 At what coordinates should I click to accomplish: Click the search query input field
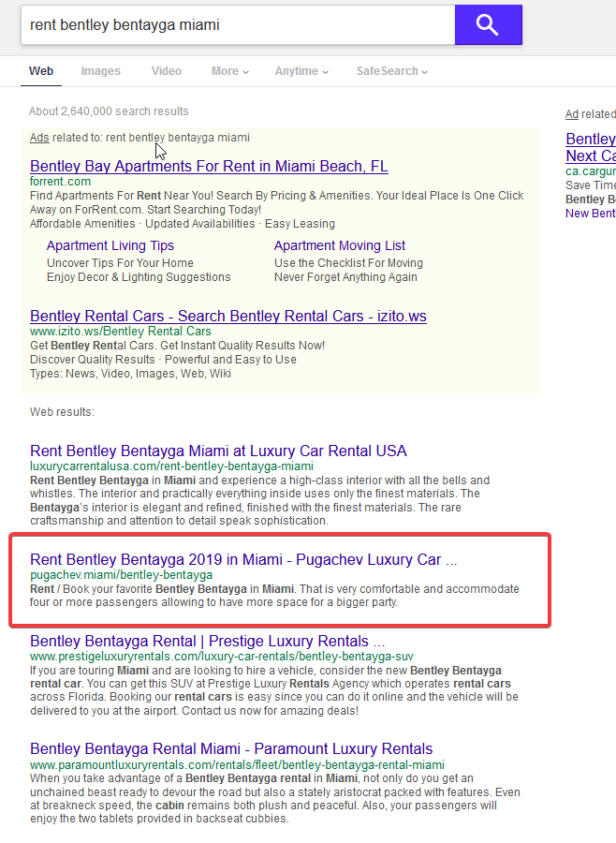[x=238, y=24]
